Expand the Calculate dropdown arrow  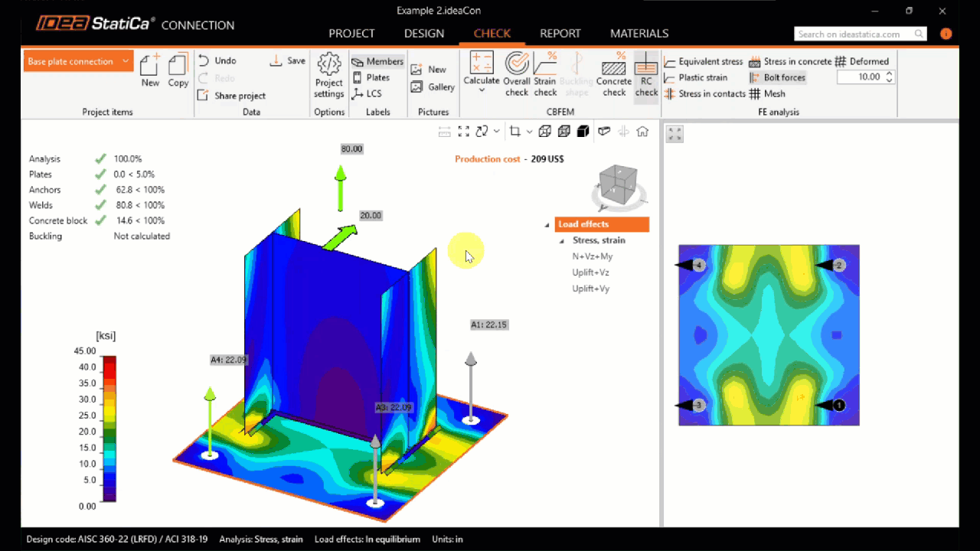click(481, 91)
